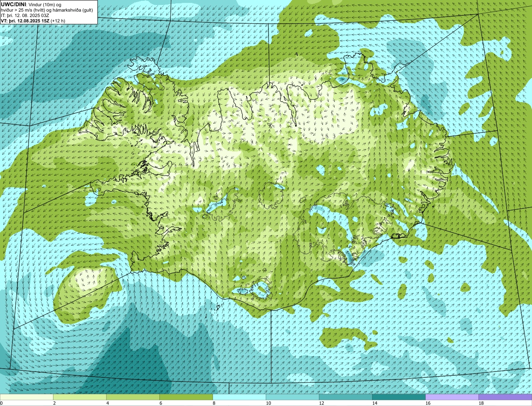Click the legend scale label '10'
Screen dimensions: 532x406
pyautogui.click(x=268, y=403)
